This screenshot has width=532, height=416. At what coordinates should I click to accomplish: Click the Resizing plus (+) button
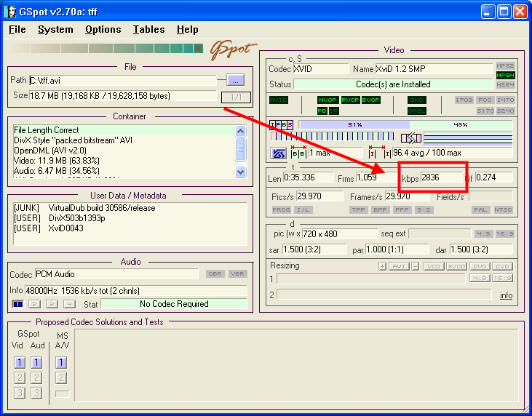click(382, 266)
